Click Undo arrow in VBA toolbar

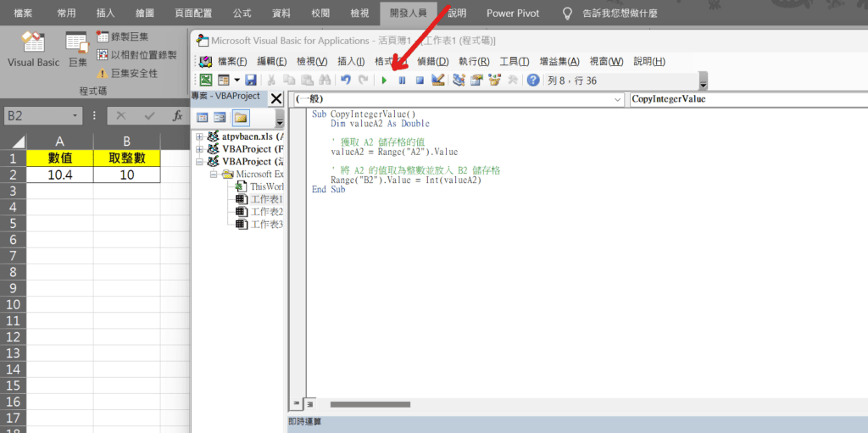[345, 80]
